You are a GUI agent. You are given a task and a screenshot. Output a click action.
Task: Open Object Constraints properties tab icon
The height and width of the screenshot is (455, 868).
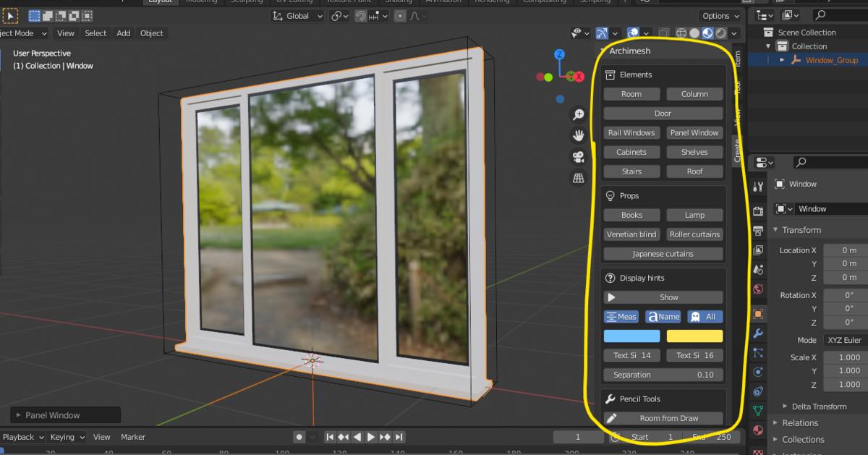(x=758, y=391)
